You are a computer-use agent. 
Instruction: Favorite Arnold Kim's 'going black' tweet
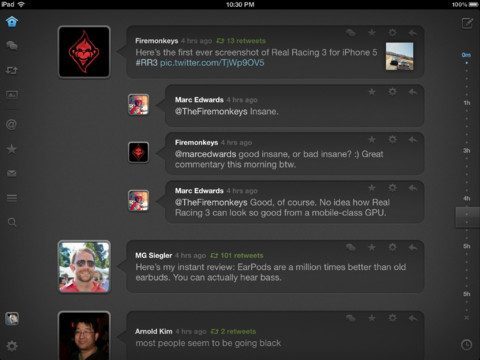372,318
